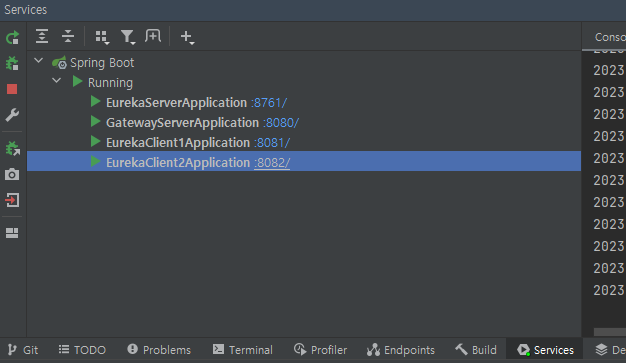Open the Build tool window
The width and height of the screenshot is (626, 363).
(x=476, y=350)
